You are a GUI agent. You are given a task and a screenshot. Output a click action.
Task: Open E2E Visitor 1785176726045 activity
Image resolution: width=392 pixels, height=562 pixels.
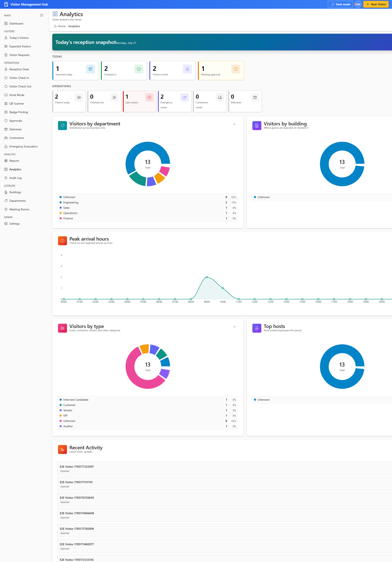tap(225, 499)
